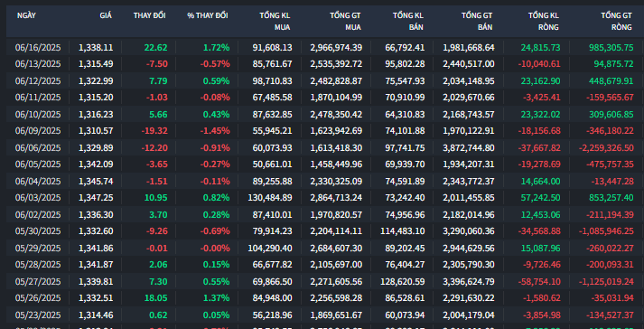This screenshot has width=644, height=329.
Task: Click the NGÀY column header
Action: (x=26, y=15)
